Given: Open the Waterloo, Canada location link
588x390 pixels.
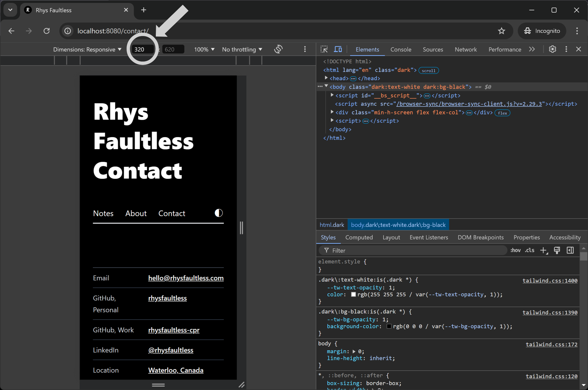Looking at the screenshot, I should pos(176,370).
